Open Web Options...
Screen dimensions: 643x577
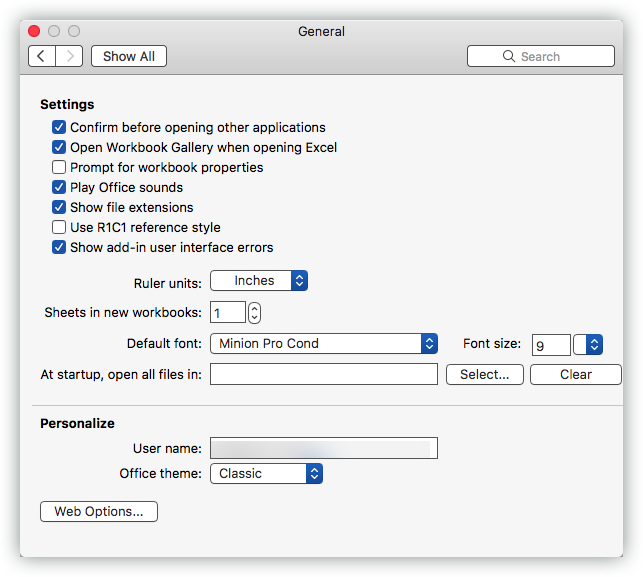(x=99, y=511)
